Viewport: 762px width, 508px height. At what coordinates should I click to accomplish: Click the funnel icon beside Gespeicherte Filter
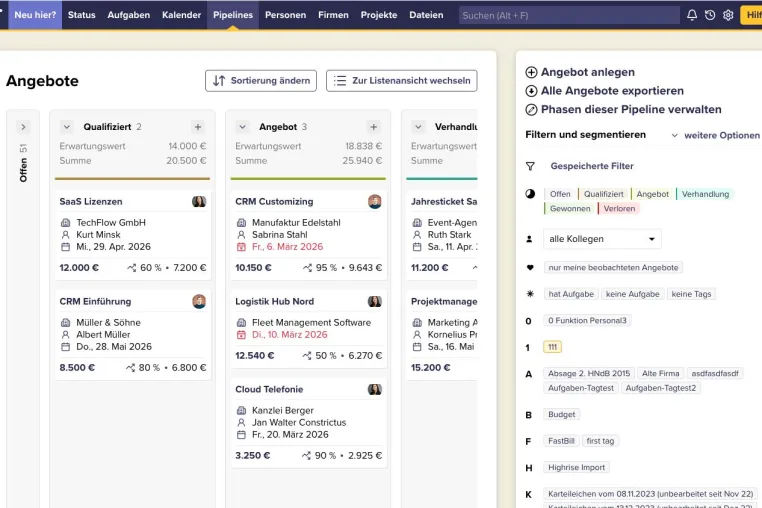pyautogui.click(x=530, y=166)
